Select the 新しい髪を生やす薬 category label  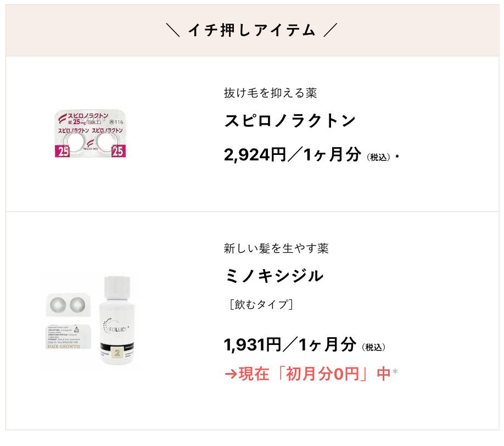[x=276, y=248]
